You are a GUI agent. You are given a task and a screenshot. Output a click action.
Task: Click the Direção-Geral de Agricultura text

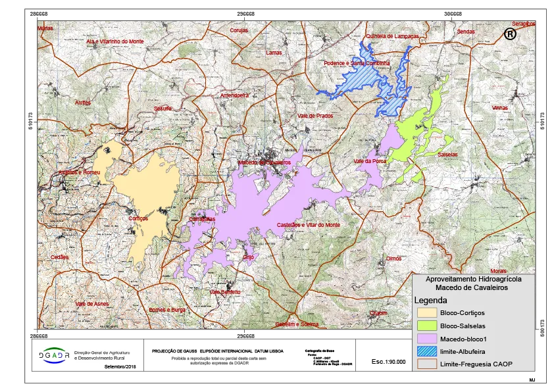pos(102,353)
